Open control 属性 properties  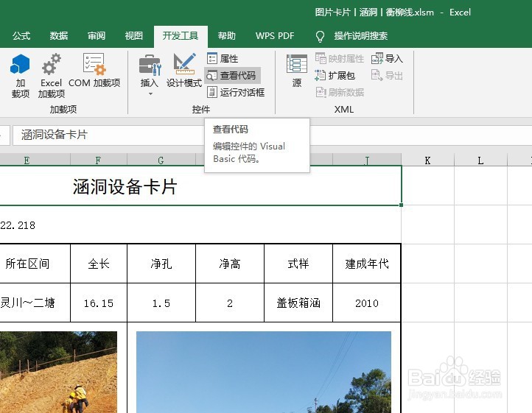coord(223,58)
